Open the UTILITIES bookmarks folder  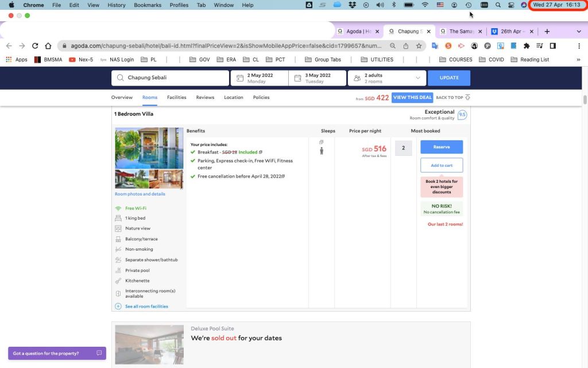pyautogui.click(x=377, y=59)
